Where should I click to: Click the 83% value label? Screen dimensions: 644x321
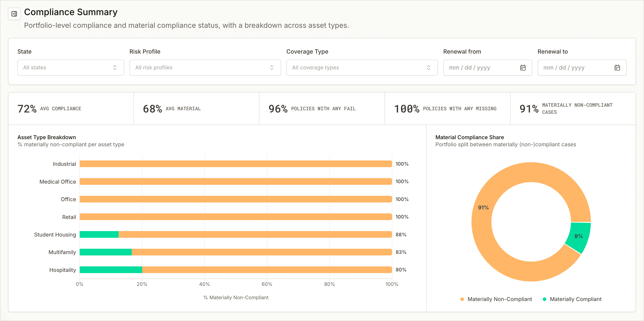(x=401, y=252)
